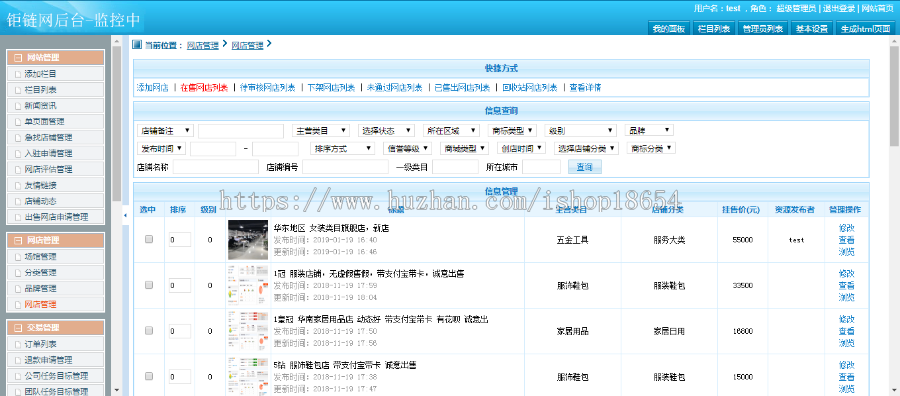This screenshot has width=900, height=396.
Task: Click the page icon beside 品牌管理
Action: point(18,289)
